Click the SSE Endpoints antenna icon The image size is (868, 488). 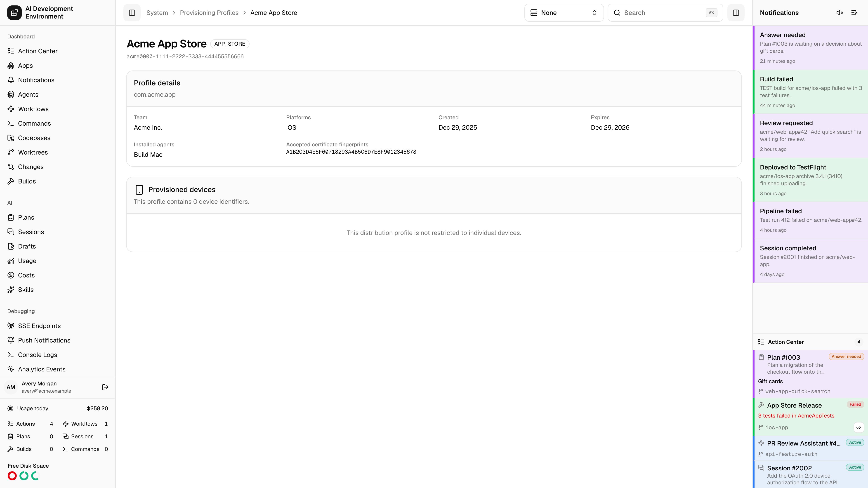click(11, 326)
